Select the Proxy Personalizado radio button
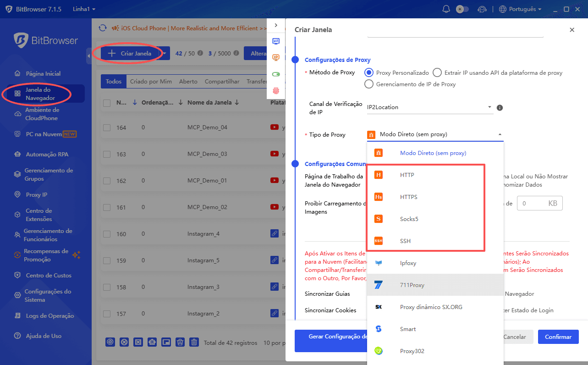This screenshot has width=588, height=365. (x=368, y=72)
